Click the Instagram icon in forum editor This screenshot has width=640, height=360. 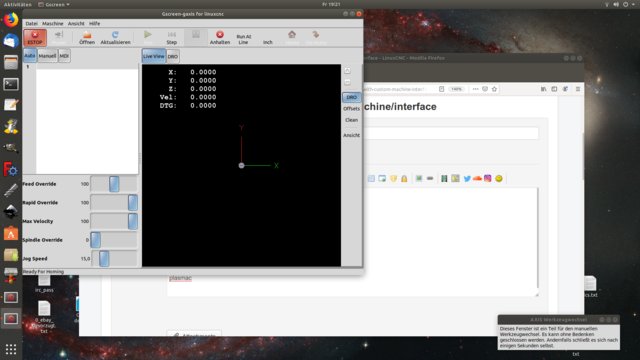point(488,178)
